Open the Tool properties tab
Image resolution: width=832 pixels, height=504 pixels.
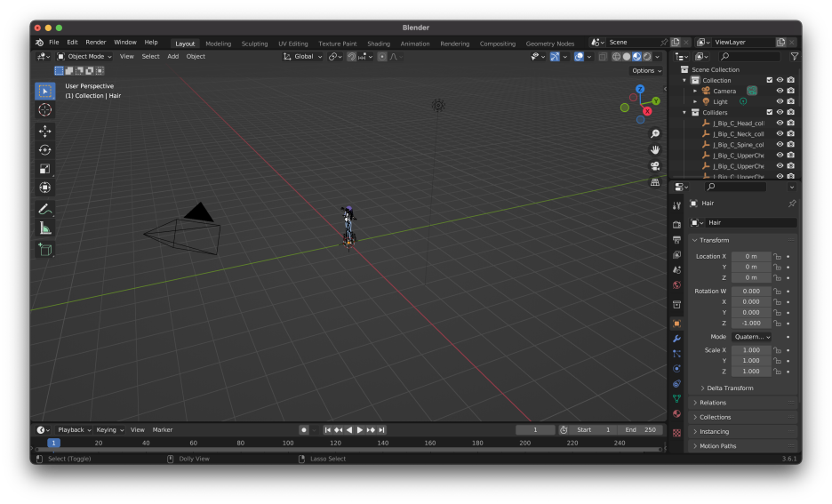tap(676, 206)
